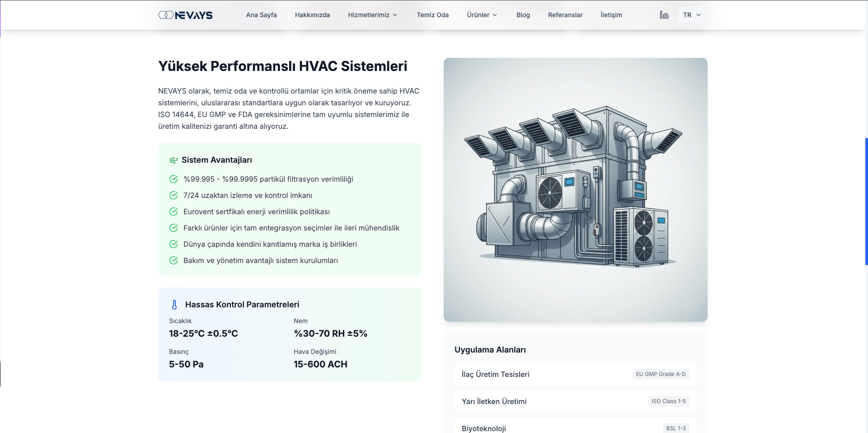The width and height of the screenshot is (868, 433).
Task: Click the thermometer icon beside Hassas Kontrol Parametreleri
Action: 174,305
